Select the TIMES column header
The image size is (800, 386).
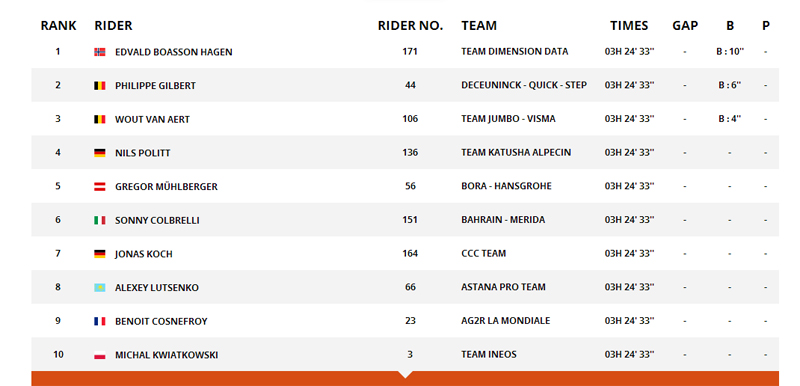(629, 25)
